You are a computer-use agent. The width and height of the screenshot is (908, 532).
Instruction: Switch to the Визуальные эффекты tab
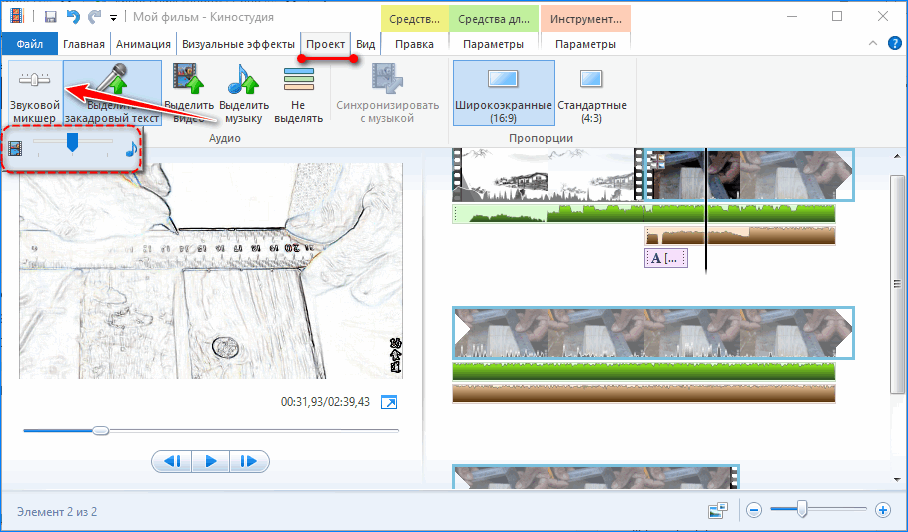tap(239, 44)
